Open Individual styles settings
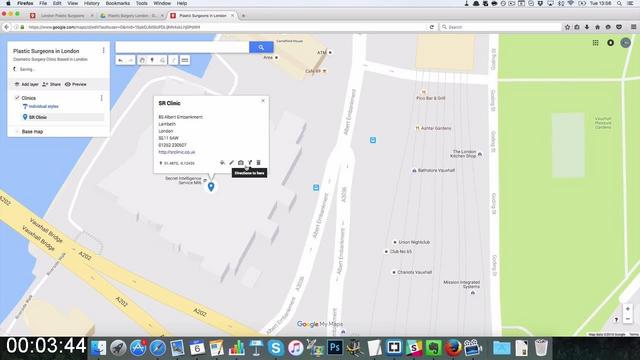The image size is (640, 360). tap(41, 107)
